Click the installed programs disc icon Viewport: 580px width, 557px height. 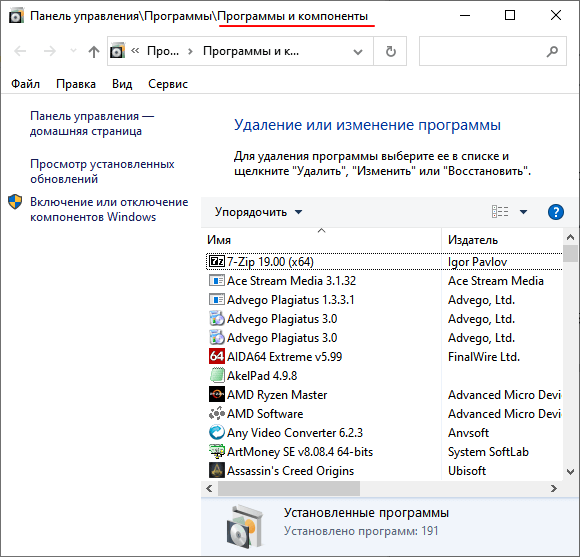click(x=245, y=526)
